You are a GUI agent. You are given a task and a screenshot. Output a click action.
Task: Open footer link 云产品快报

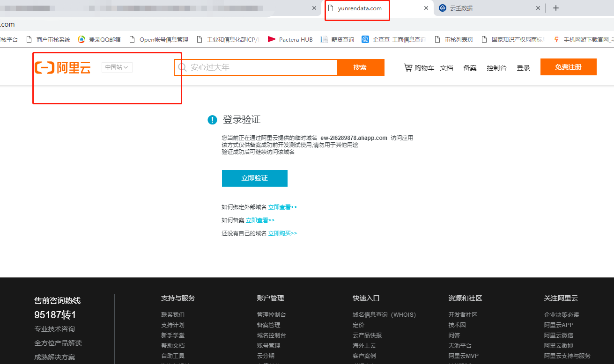[x=367, y=335]
